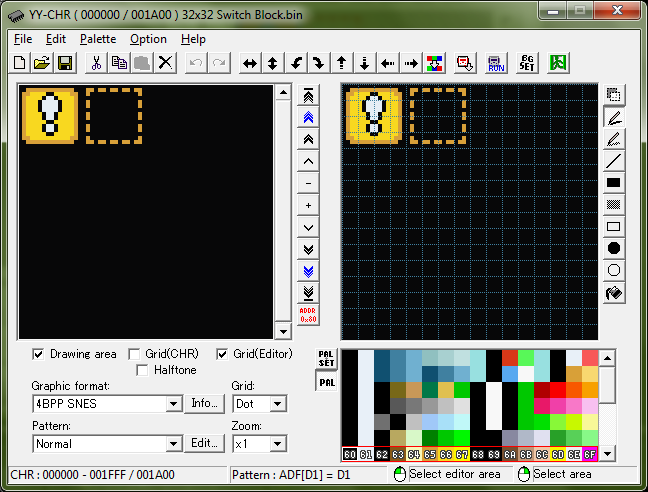Screen dimensions: 648x492
Task: Shift pattern left arrow
Action: point(388,63)
